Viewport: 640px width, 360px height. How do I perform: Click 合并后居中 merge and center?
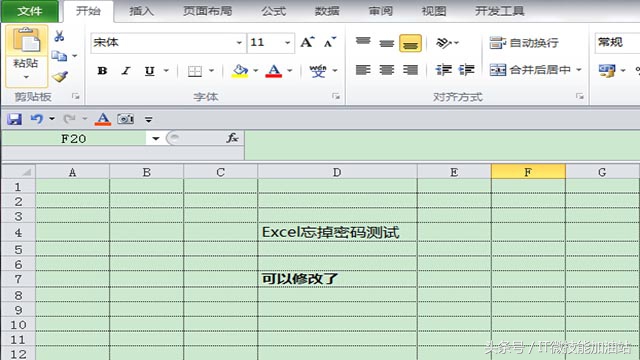[x=530, y=70]
